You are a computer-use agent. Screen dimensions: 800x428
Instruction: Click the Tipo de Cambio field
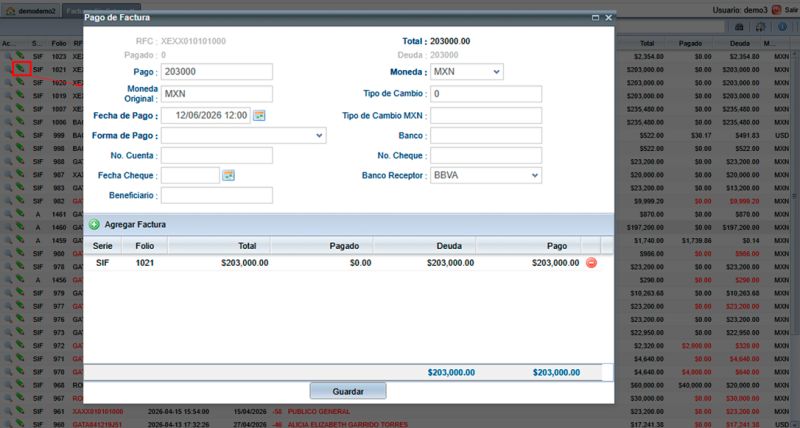(486, 94)
